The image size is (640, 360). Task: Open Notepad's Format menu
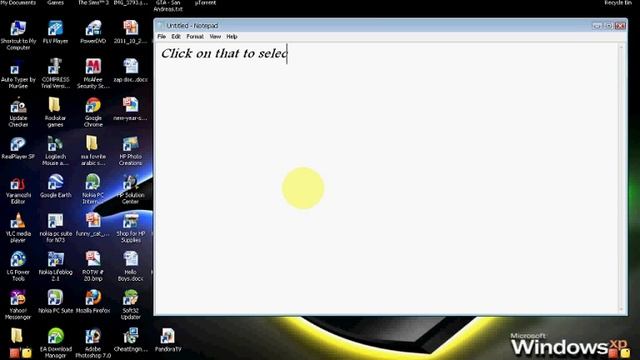(195, 36)
